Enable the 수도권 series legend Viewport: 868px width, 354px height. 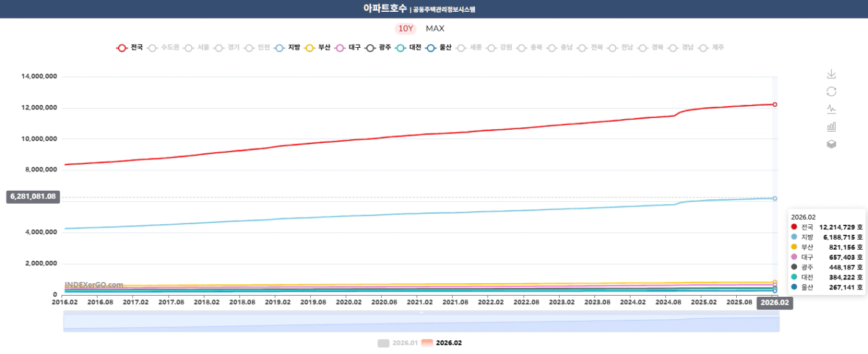click(164, 48)
